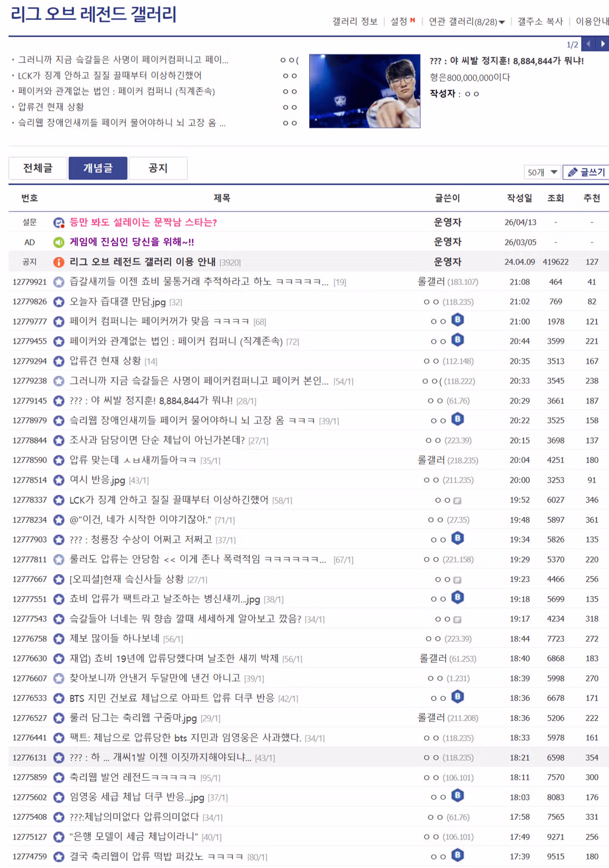Click the 추천 column header
Screen dimensions: 609x868
pyautogui.click(x=592, y=198)
